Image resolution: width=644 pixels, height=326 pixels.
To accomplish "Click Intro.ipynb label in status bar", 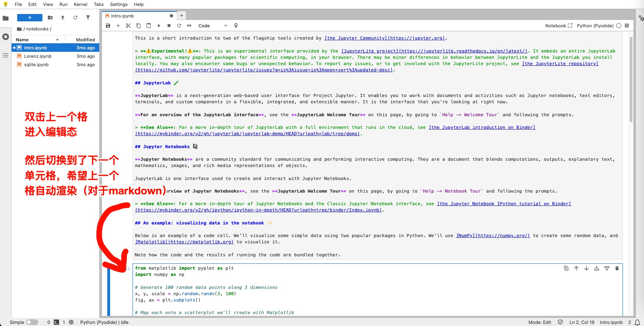I will coord(611,322).
